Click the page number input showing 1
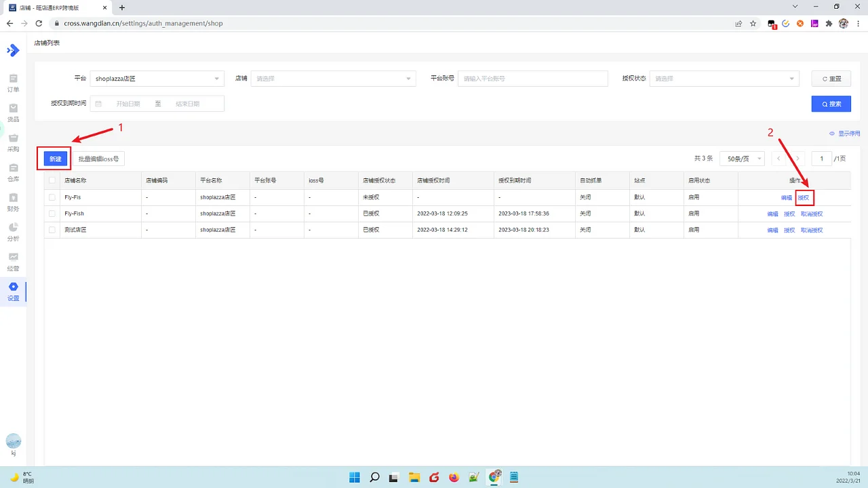This screenshot has height=488, width=868. tap(821, 158)
